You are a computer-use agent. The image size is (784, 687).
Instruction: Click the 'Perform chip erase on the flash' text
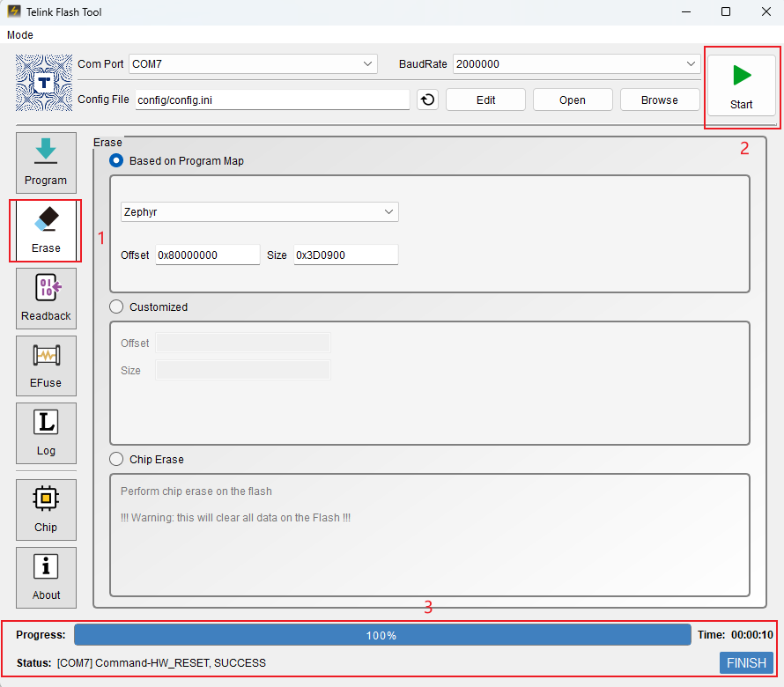point(196,491)
